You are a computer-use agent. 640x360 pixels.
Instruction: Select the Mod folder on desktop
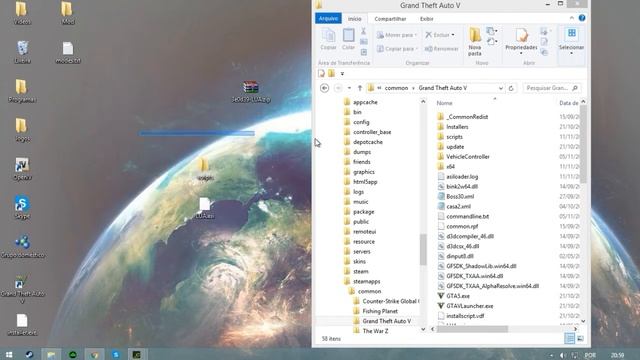tap(67, 13)
